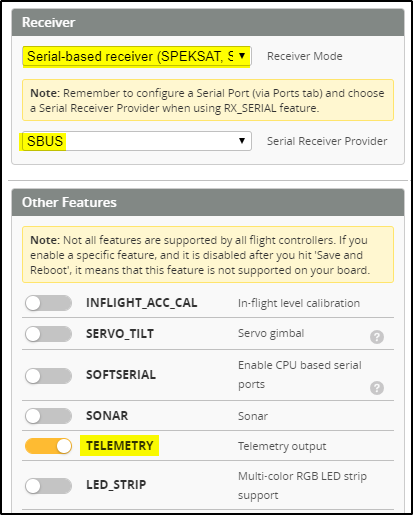Click the LED_STRIP feature label
This screenshot has width=413, height=515.
click(x=116, y=485)
